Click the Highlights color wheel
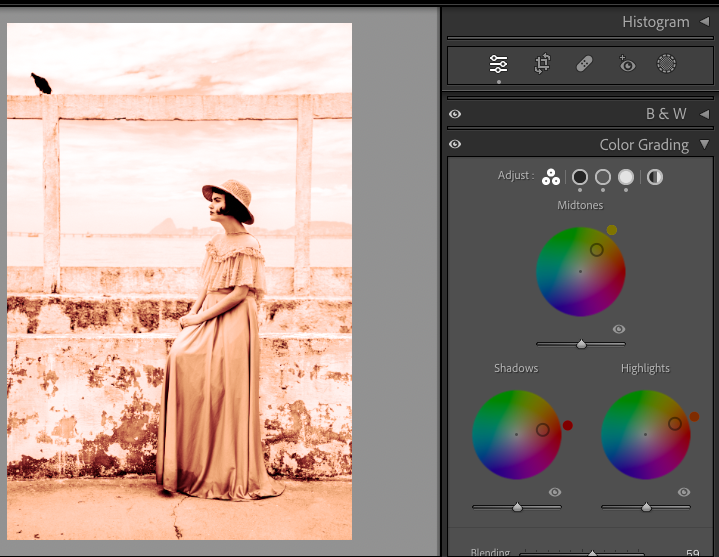The height and width of the screenshot is (557, 719). tap(645, 434)
